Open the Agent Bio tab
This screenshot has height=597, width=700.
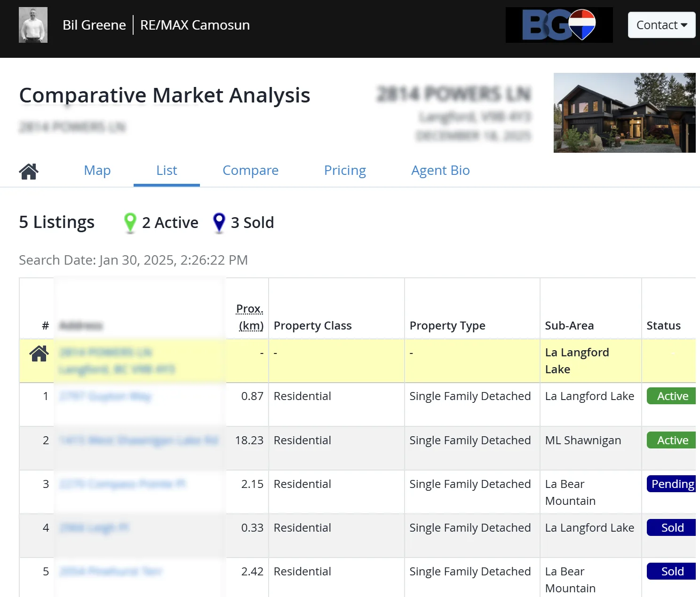click(x=440, y=170)
